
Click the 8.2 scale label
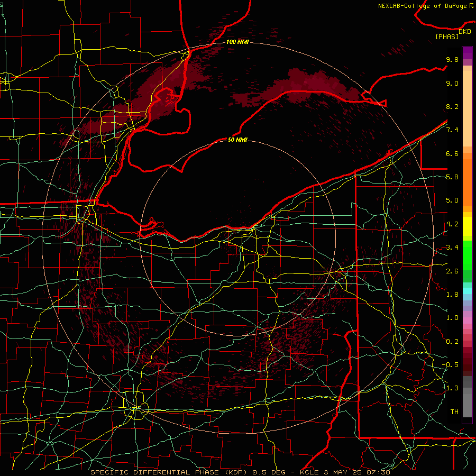452,106
